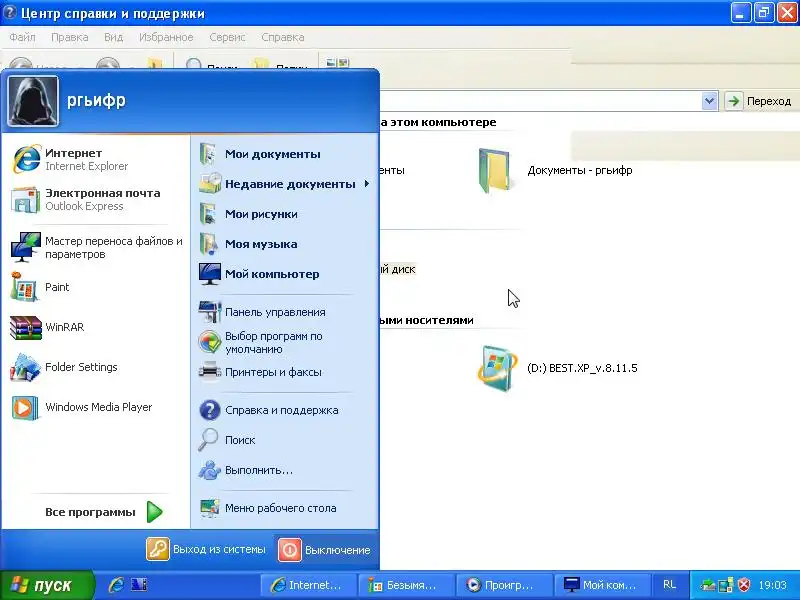Viewport: 800px width, 600px height.
Task: Click Выключение button
Action: click(x=324, y=550)
